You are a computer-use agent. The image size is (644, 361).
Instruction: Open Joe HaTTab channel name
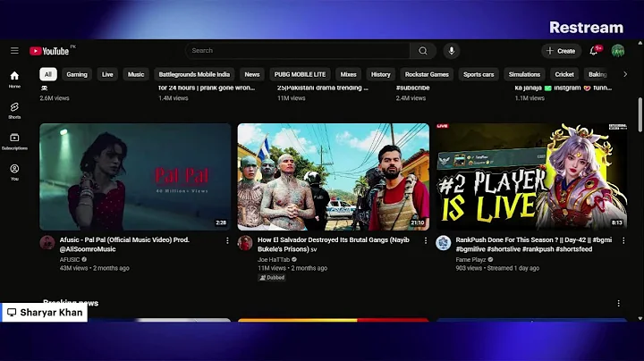[x=274, y=259]
